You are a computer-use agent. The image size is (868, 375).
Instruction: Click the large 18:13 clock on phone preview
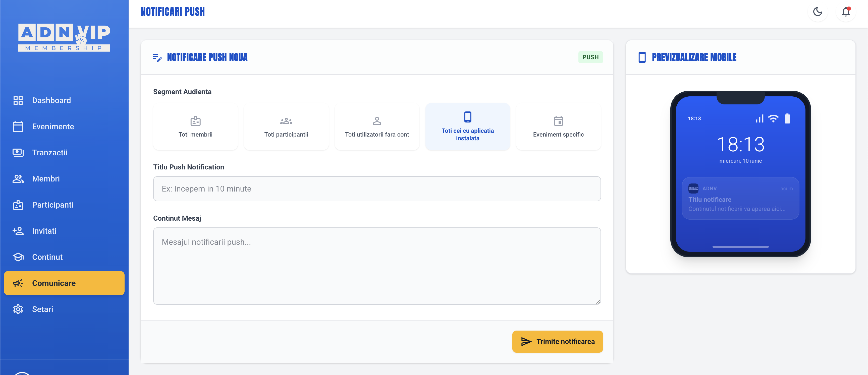(740, 144)
